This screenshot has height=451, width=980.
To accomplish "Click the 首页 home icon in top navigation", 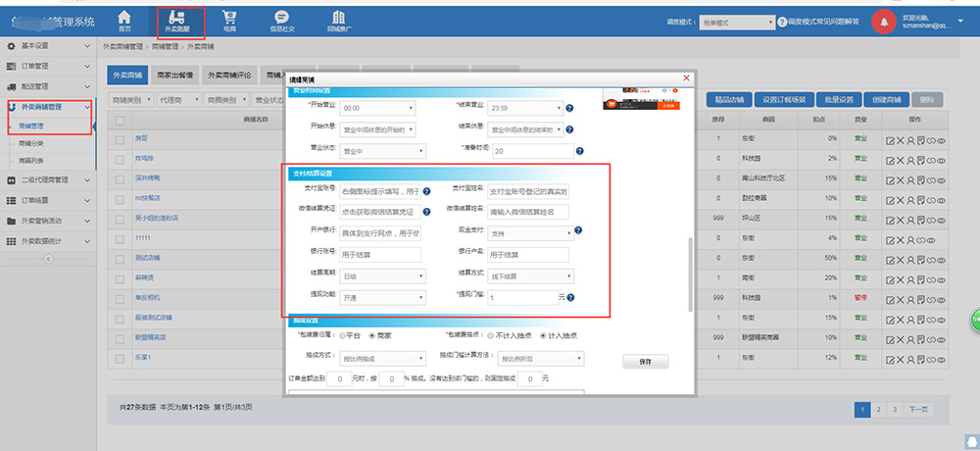I will pyautogui.click(x=123, y=21).
